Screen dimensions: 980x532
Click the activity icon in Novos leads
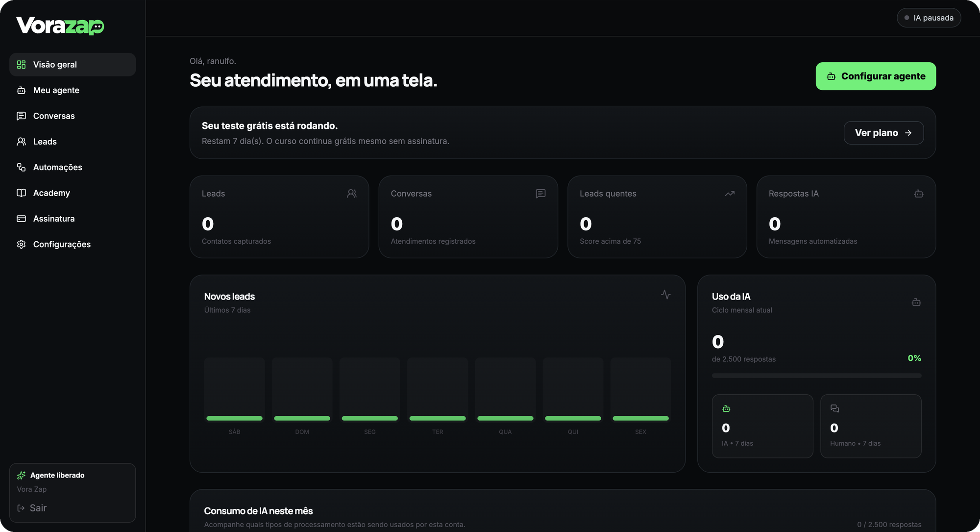point(665,294)
